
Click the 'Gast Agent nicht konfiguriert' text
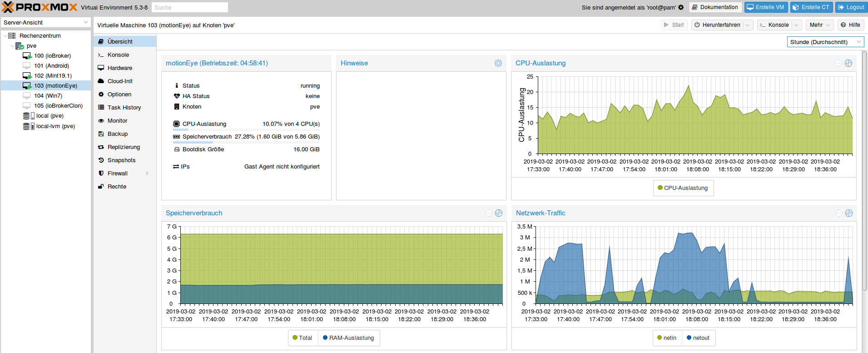(x=282, y=167)
